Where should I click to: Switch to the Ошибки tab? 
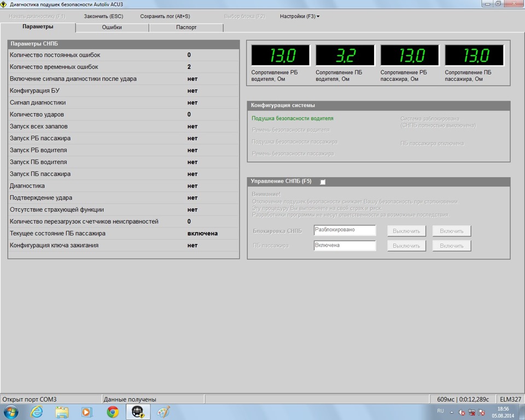pos(112,27)
